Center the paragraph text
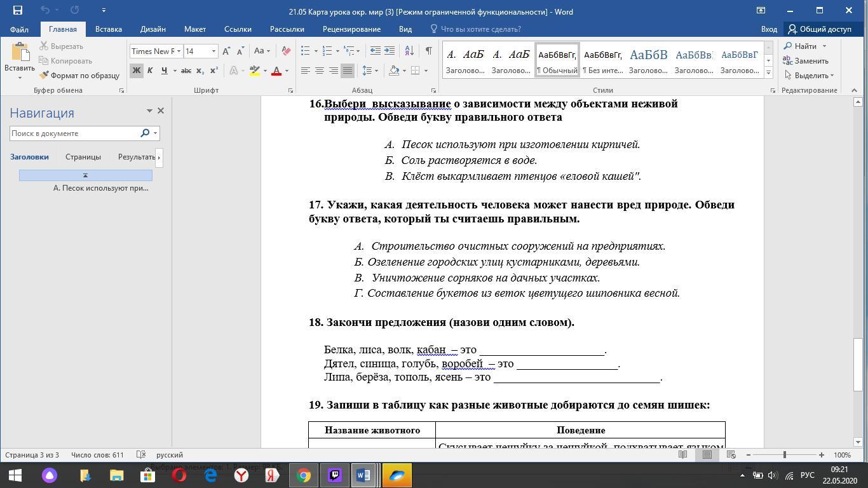Image resolution: width=868 pixels, height=488 pixels. (320, 71)
